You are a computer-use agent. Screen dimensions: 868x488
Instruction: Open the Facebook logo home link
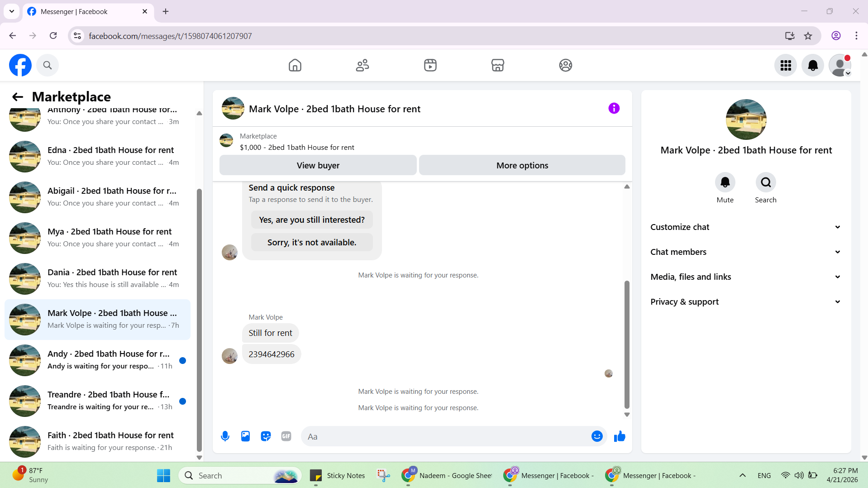click(x=20, y=65)
